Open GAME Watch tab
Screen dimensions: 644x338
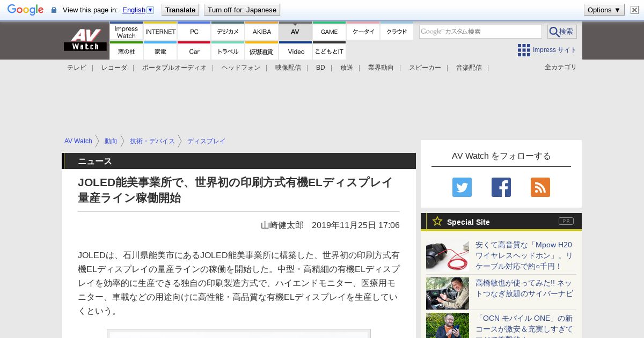click(x=330, y=32)
